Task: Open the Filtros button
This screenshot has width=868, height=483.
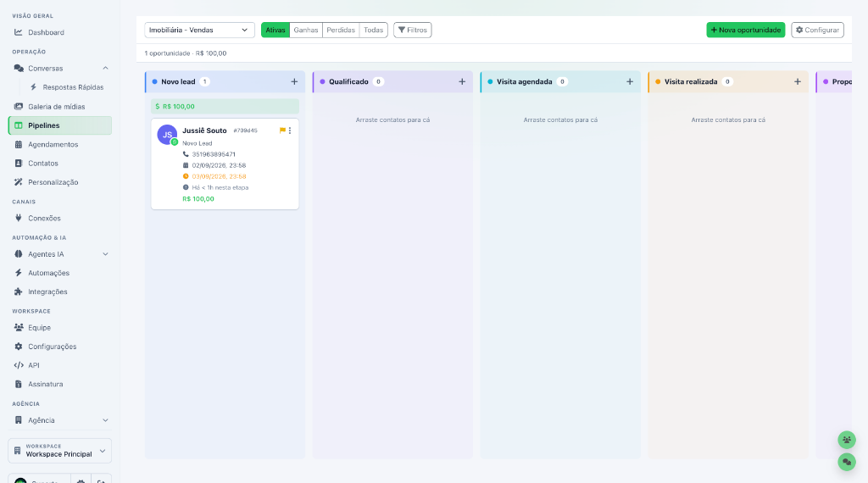Action: (x=413, y=30)
